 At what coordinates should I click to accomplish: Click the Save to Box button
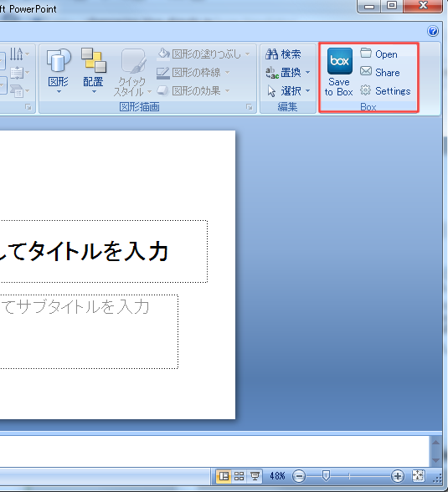tap(339, 72)
